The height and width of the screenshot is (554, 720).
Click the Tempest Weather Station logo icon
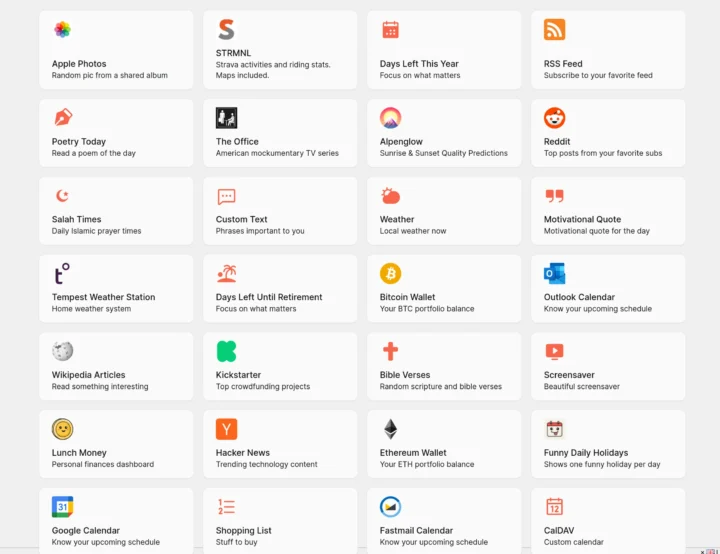coord(62,273)
